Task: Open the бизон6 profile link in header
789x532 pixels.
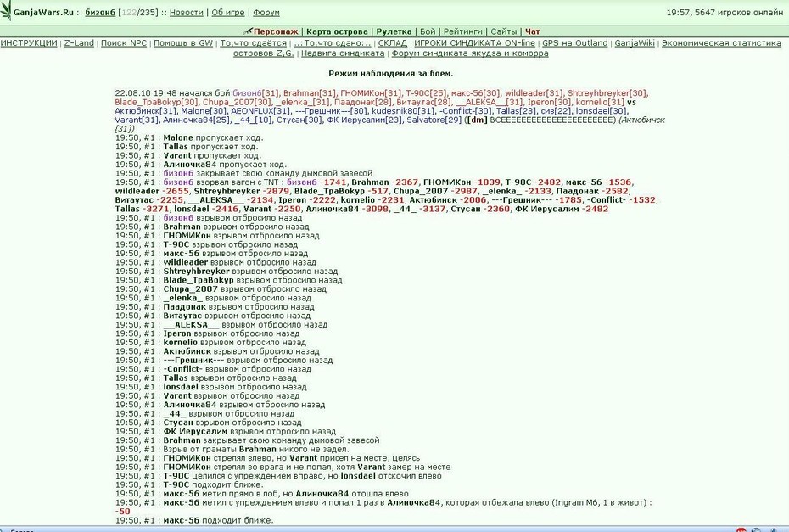Action: point(100,13)
